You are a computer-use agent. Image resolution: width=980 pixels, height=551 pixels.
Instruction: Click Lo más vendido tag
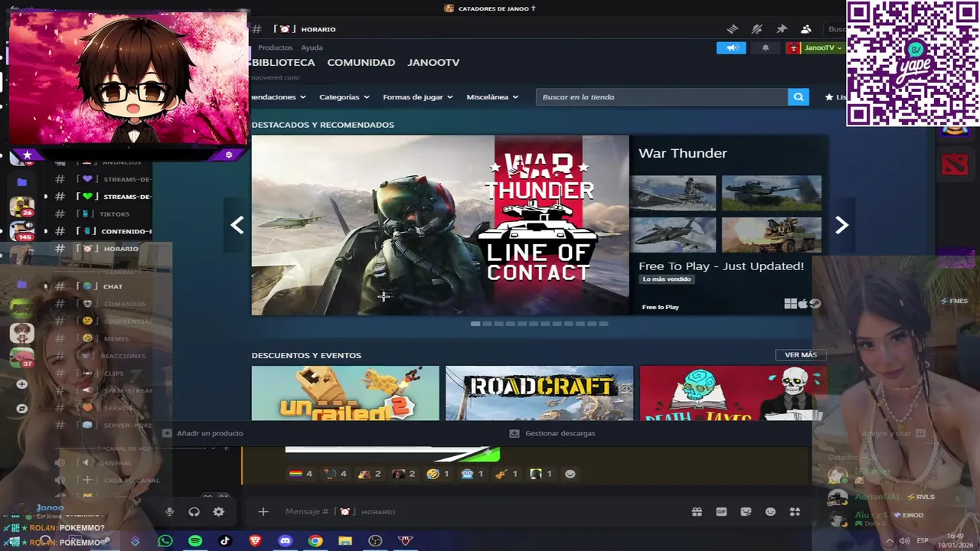[x=667, y=279]
